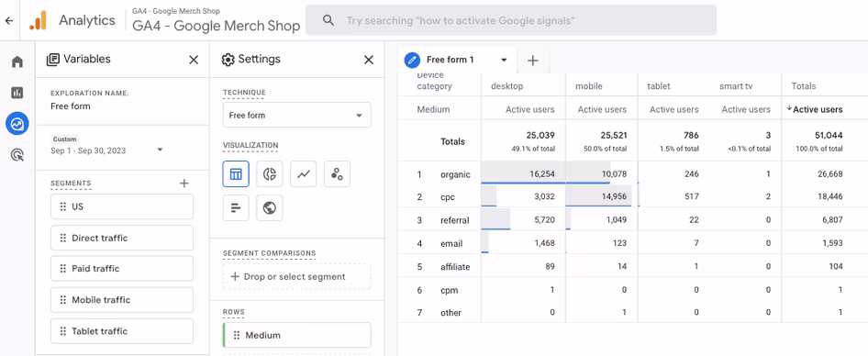Open the GA4 - Google Merch Shop property selector
Viewport: 868px width, 356px height.
(216, 20)
